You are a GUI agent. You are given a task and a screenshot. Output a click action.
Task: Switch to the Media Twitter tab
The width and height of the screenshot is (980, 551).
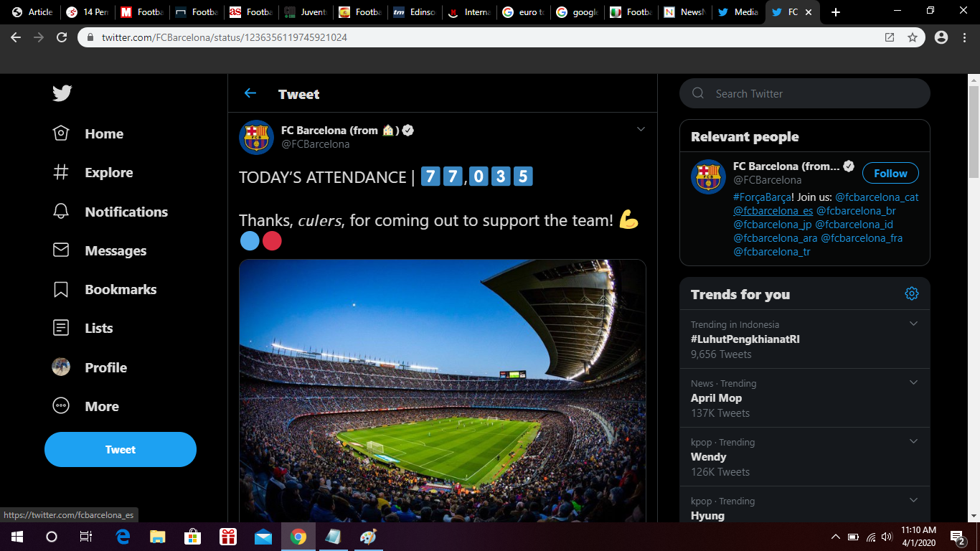click(x=738, y=12)
